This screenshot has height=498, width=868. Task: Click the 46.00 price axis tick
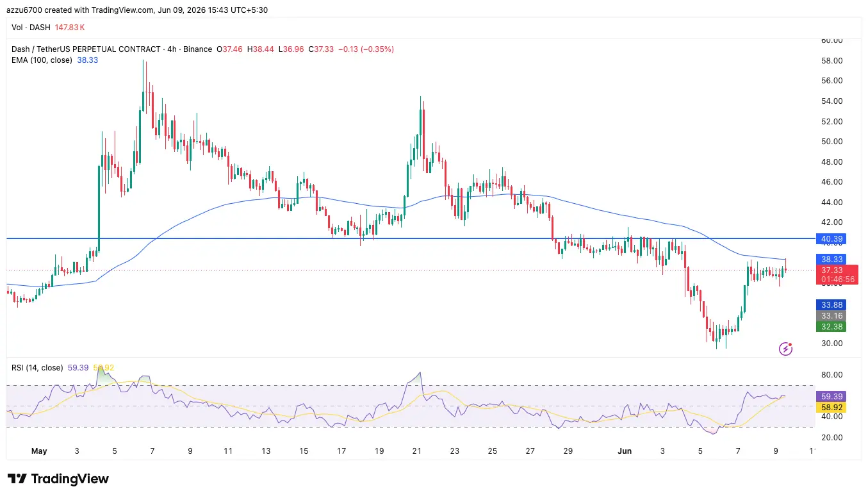[x=832, y=182]
